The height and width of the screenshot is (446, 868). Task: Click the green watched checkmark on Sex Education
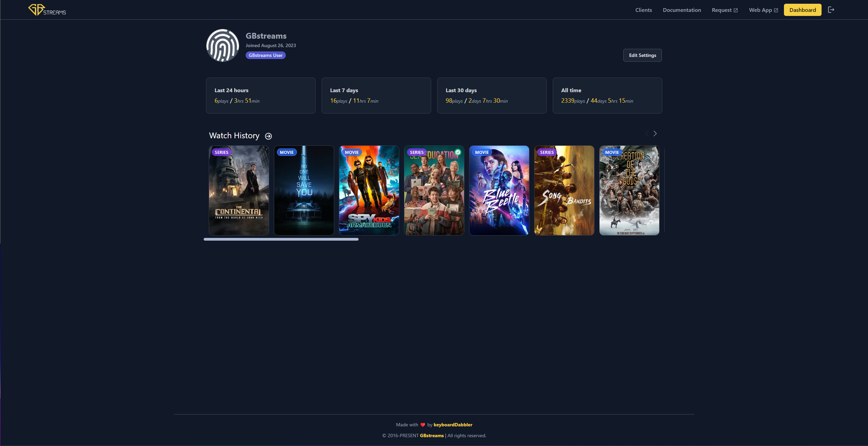[x=458, y=152]
